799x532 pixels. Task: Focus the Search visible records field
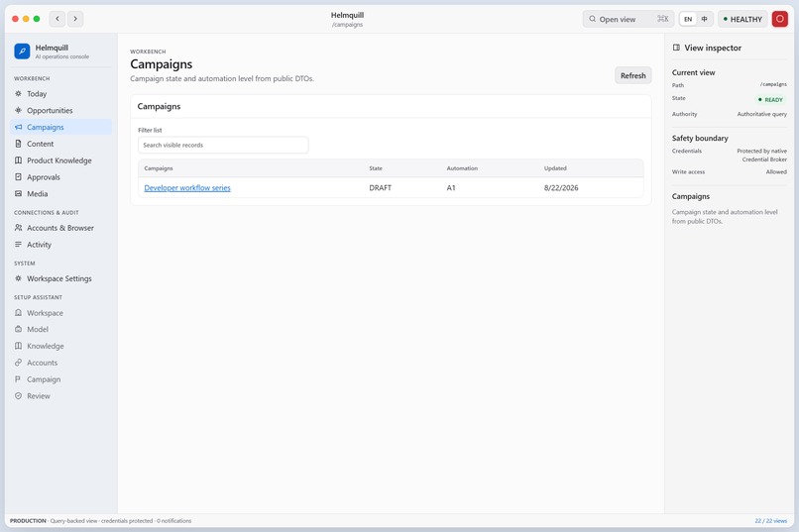[223, 145]
